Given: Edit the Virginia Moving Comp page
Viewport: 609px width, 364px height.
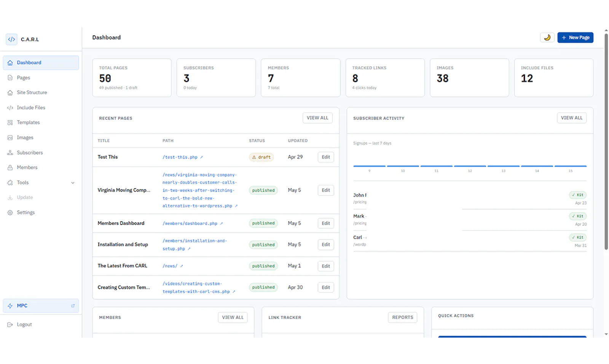Looking at the screenshot, I should pyautogui.click(x=326, y=190).
